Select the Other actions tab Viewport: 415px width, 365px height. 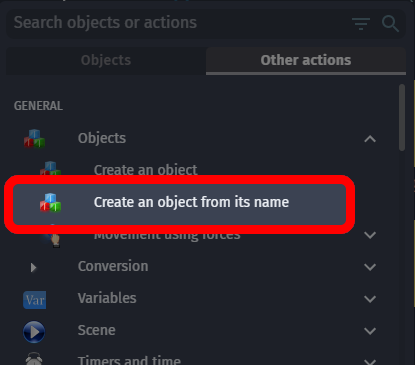coord(306,60)
